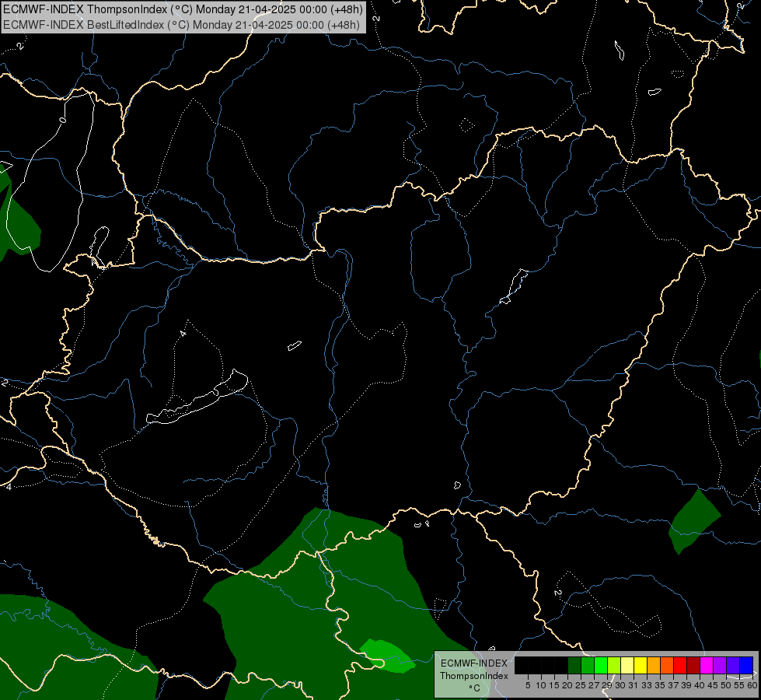Pick the orange 33–35 legend swatch
Image resolution: width=761 pixels, height=700 pixels.
[x=654, y=665]
